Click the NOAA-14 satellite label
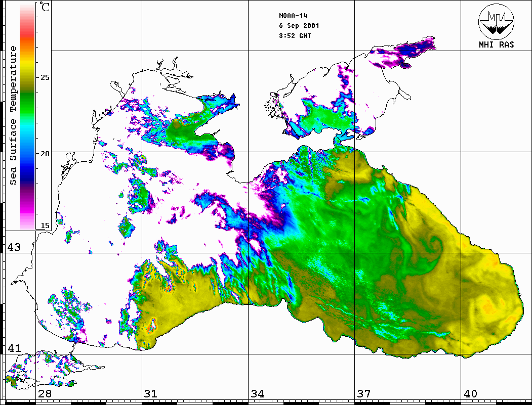Image resolution: width=532 pixels, height=405 pixels. coord(293,16)
